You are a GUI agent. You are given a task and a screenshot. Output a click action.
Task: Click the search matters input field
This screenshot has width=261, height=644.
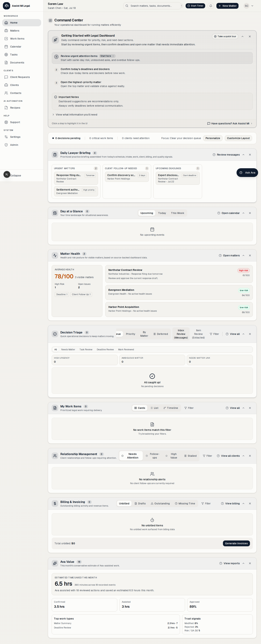click(152, 6)
